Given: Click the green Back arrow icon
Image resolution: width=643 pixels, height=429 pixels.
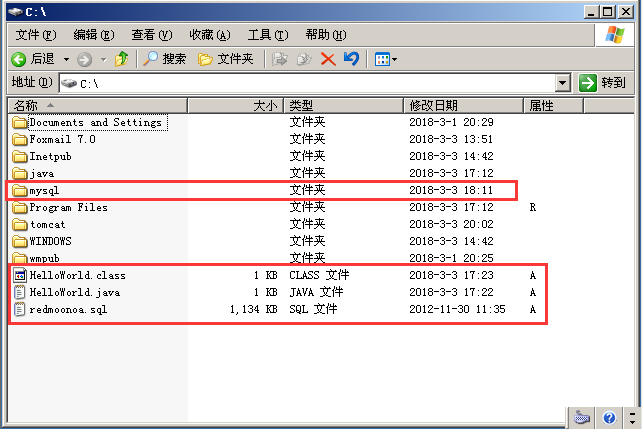Looking at the screenshot, I should pos(18,59).
